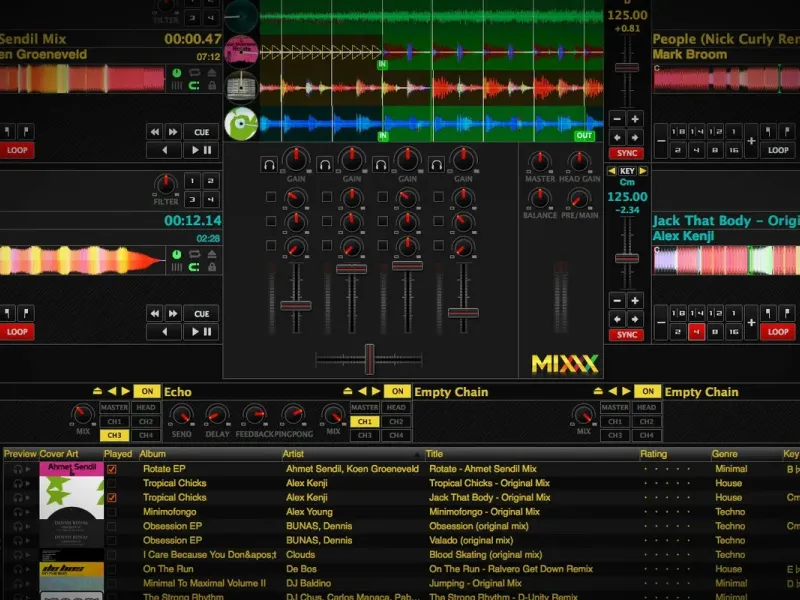
Task: Click the left arrow beside the KEY button
Action: pos(611,171)
